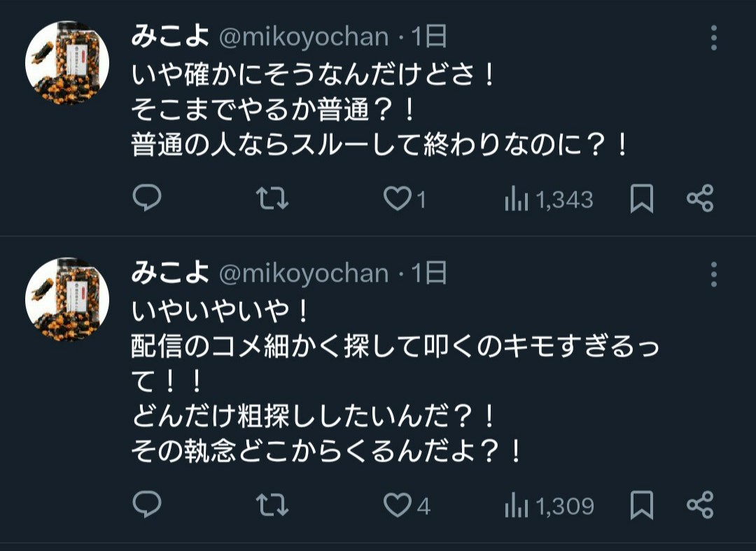Open more options for first tweet
The width and height of the screenshot is (756, 551).
(x=714, y=38)
